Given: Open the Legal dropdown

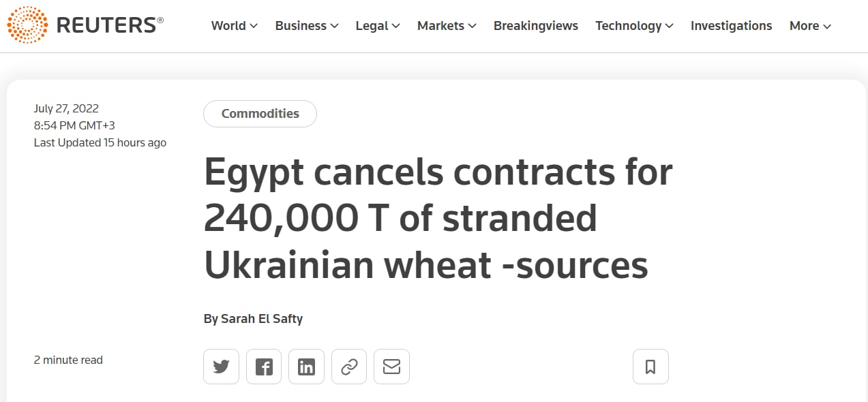Looking at the screenshot, I should click(x=377, y=26).
